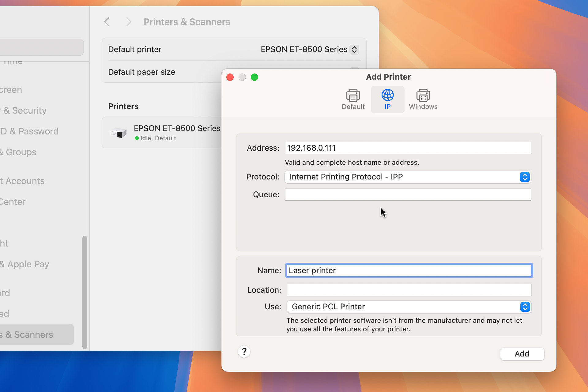Open the Password sidebar item in Settings
Viewport: 588px width, 392px height.
[x=29, y=131]
